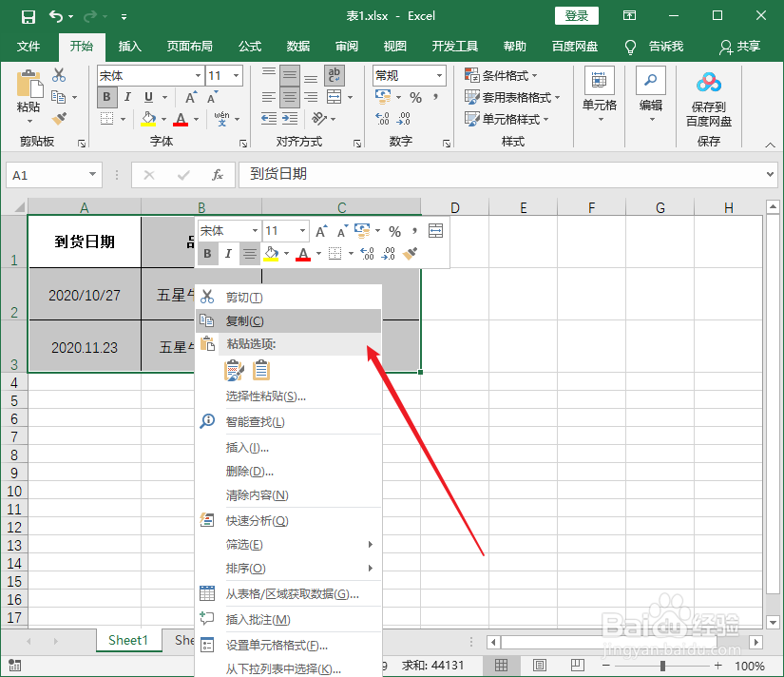Choose 复制(C) from context menu
The image size is (784, 677).
[x=289, y=320]
